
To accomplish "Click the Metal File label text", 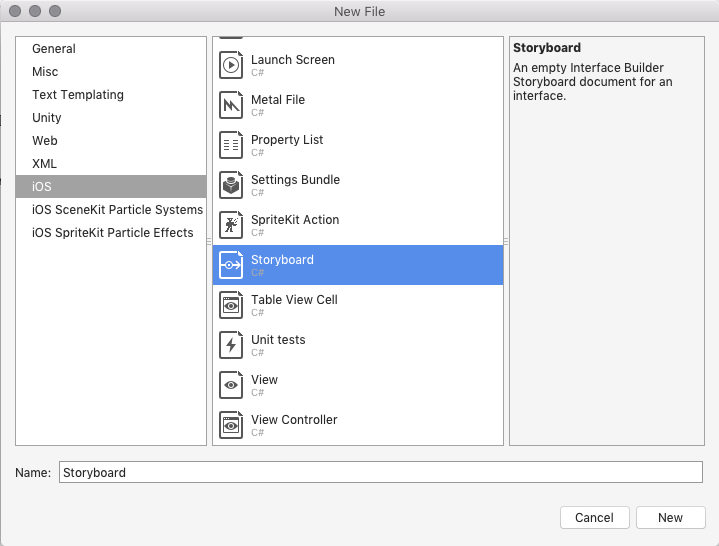I will 278,99.
